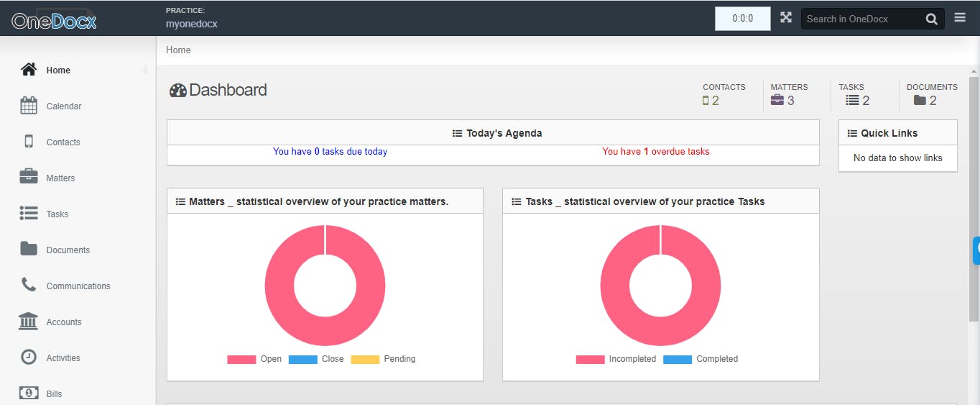Viewport: 980px width, 405px height.
Task: Click the overdue tasks link
Action: tap(655, 152)
